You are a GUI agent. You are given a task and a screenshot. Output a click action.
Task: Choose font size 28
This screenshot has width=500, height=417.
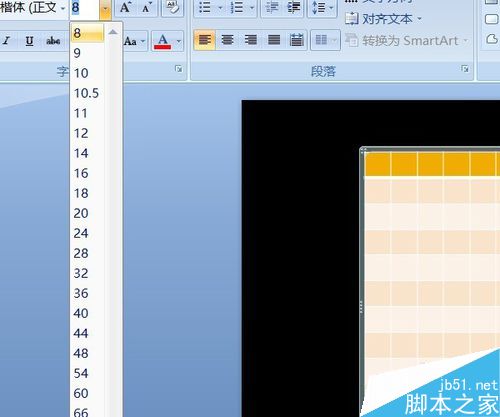coord(87,253)
